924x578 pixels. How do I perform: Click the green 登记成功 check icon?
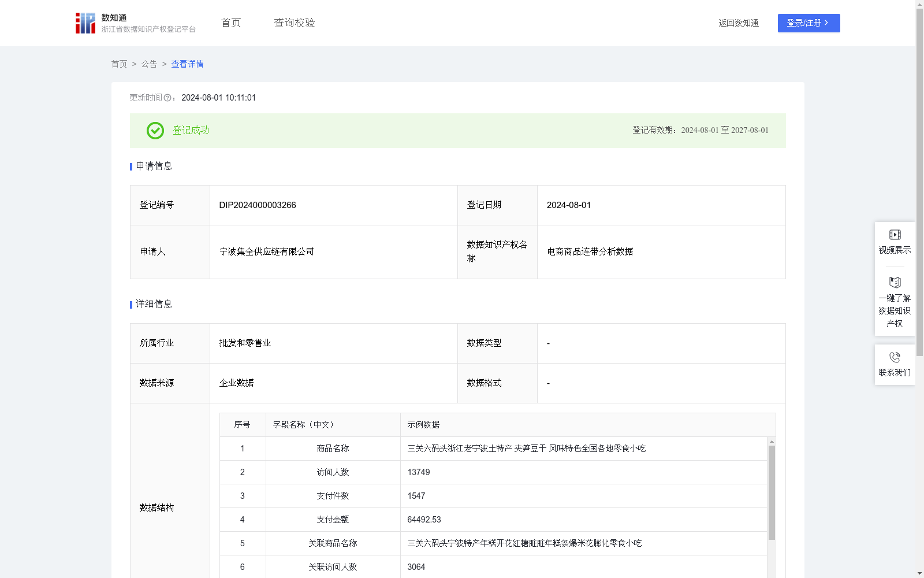pos(155,131)
